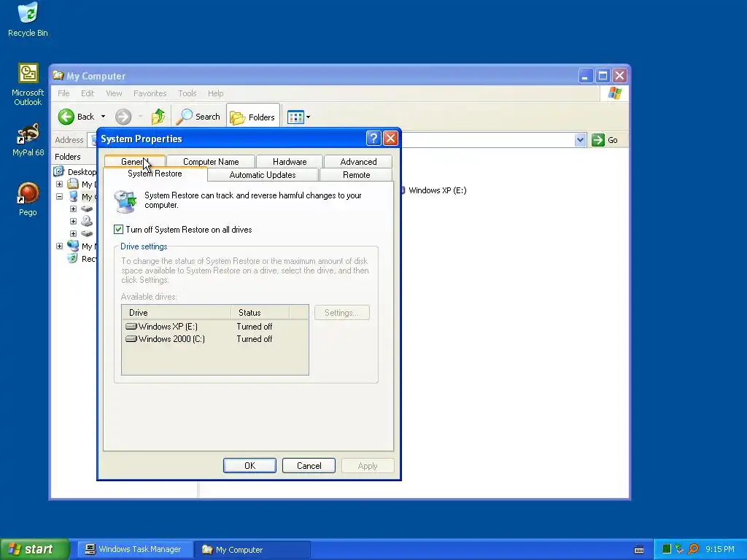Viewport: 747px width, 560px height.
Task: Expand the first drive under My Computer
Action: tap(74, 209)
